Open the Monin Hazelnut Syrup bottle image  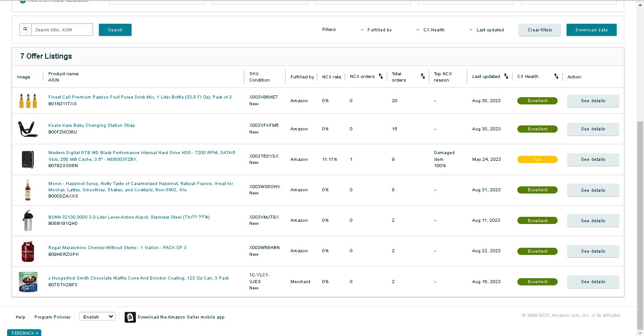(28, 190)
